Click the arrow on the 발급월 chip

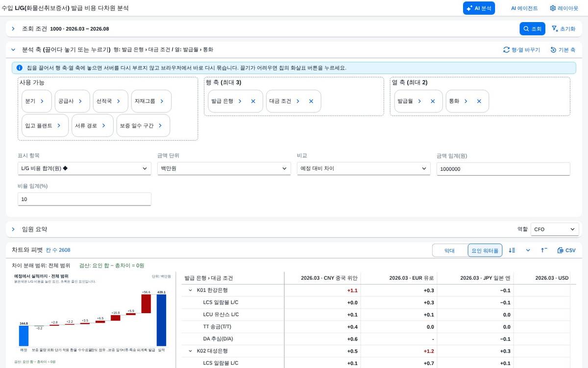(419, 101)
